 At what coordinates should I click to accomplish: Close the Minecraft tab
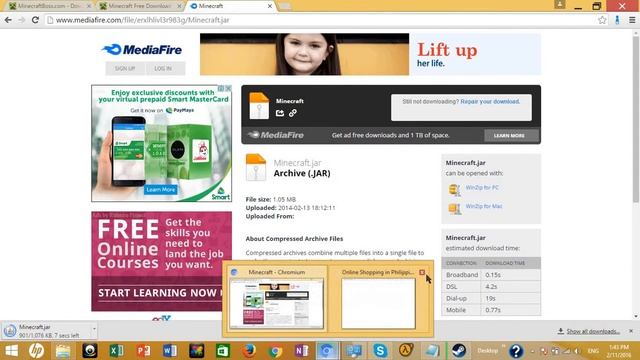269,6
